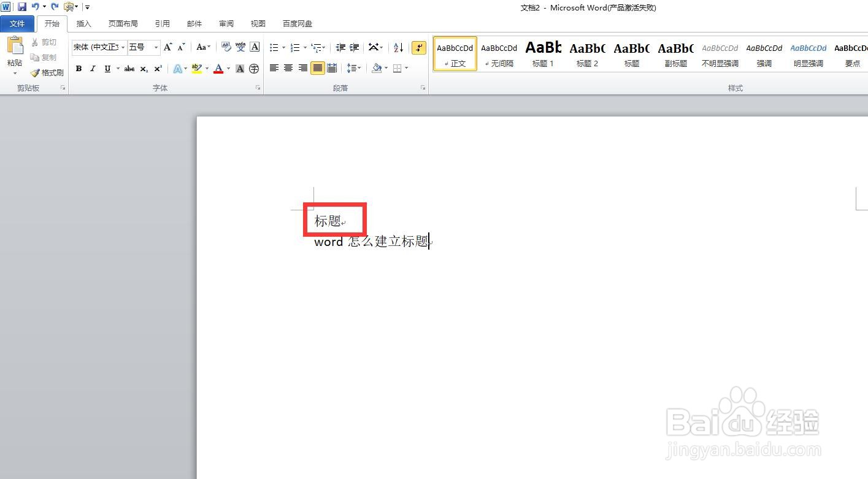Toggle Italic formatting
Viewport: 868px width, 479px height.
click(x=93, y=69)
